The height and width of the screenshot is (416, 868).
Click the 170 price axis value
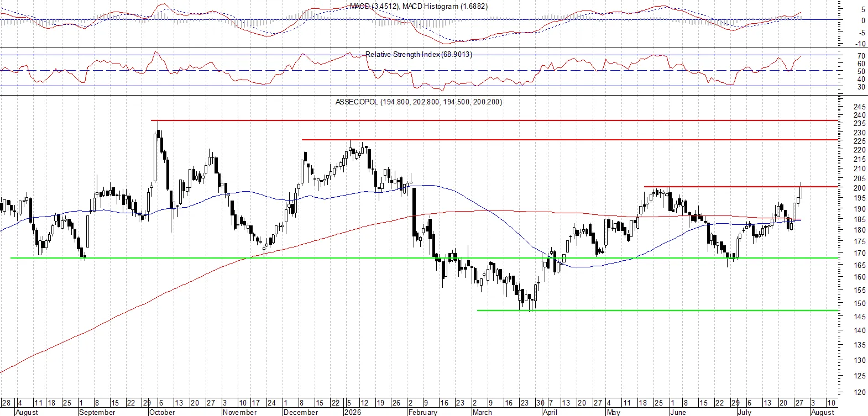[860, 253]
